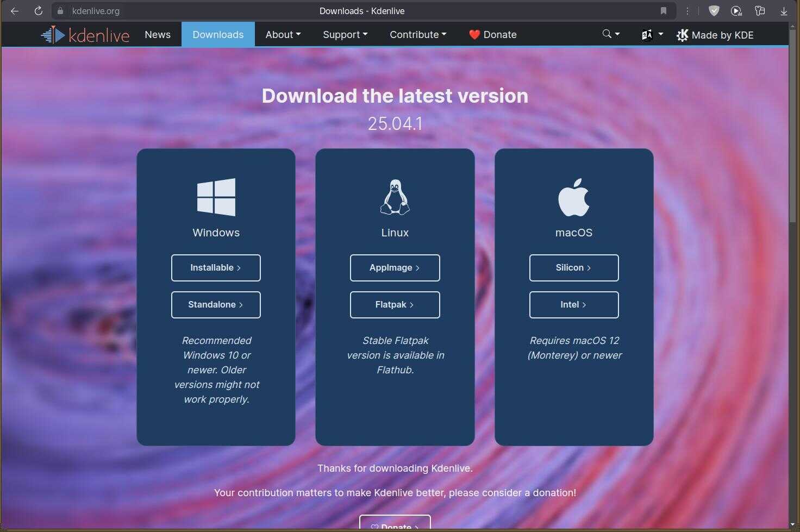The height and width of the screenshot is (532, 800).
Task: Open the search dropdown caret
Action: [x=617, y=34]
